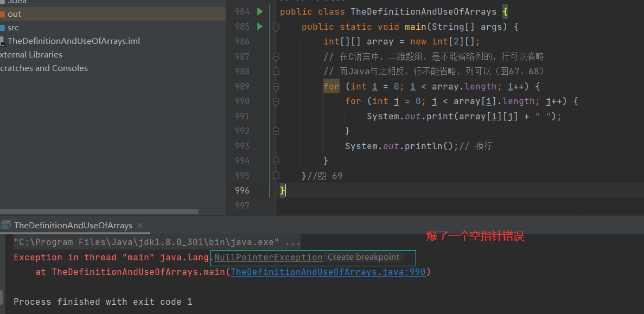Select the out folder in project tree
The height and width of the screenshot is (314, 644).
(112, 14)
